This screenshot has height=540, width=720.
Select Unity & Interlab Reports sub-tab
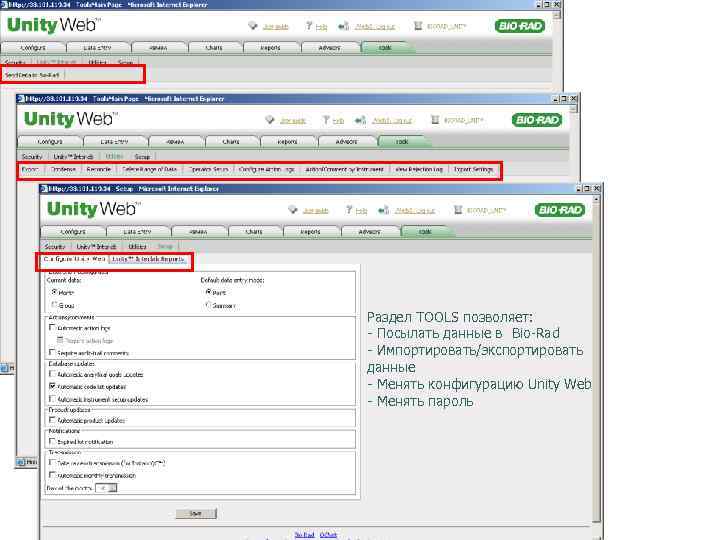tap(148, 259)
